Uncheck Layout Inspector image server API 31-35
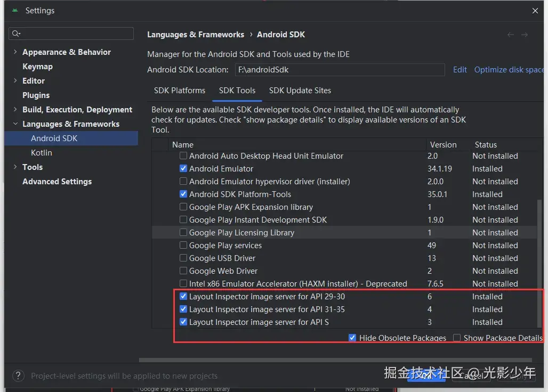This screenshot has height=392, width=548. coord(183,309)
